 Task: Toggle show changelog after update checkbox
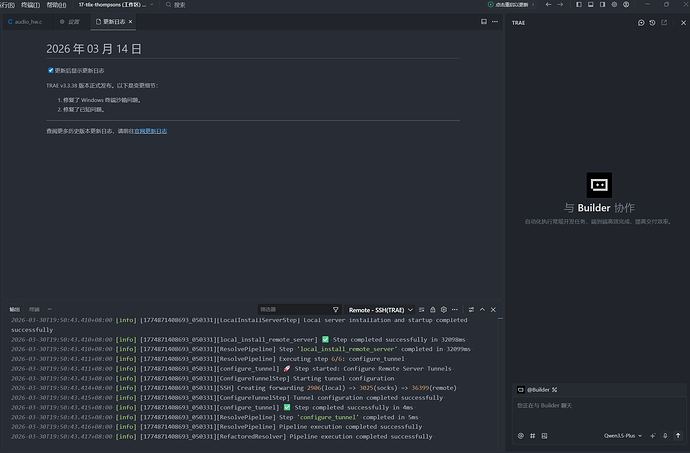(x=51, y=70)
